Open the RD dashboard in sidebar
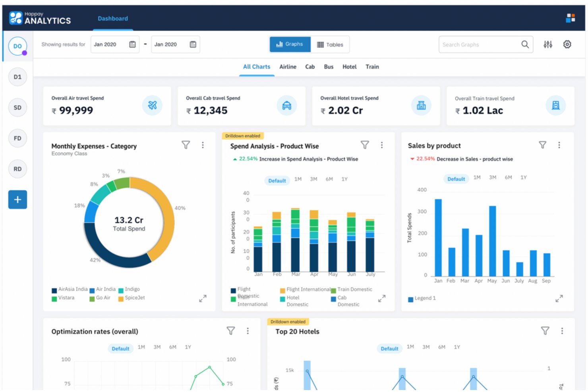The height and width of the screenshot is (392, 588). [x=17, y=169]
